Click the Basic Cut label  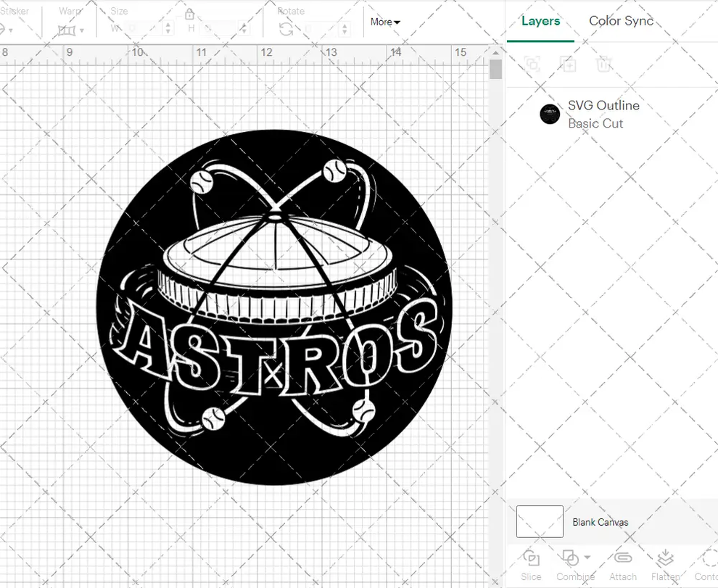pos(595,123)
